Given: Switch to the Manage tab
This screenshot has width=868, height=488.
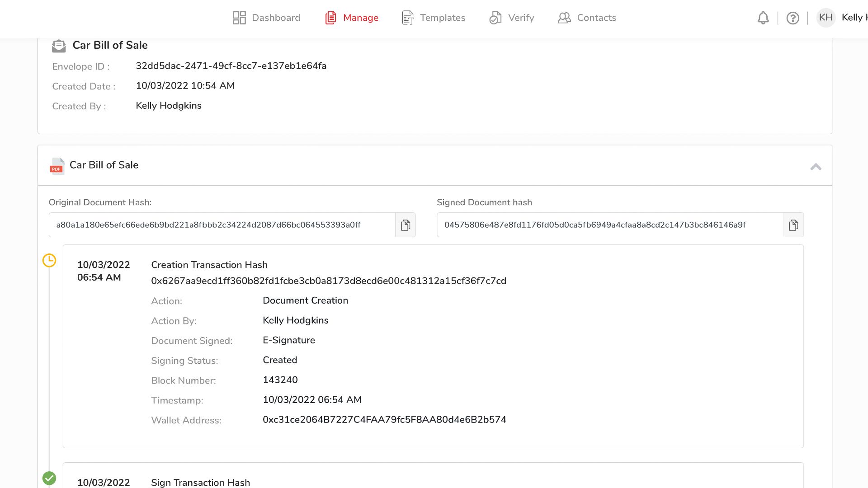Looking at the screenshot, I should coord(352,18).
